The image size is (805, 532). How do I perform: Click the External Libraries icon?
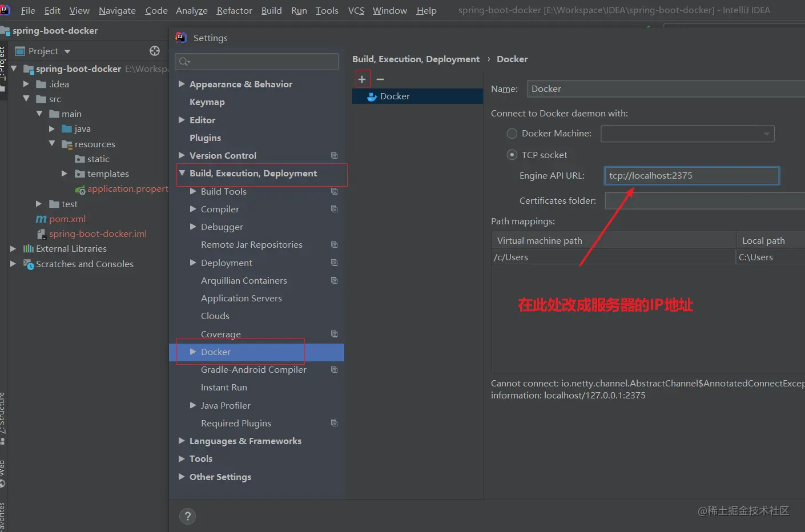point(28,249)
